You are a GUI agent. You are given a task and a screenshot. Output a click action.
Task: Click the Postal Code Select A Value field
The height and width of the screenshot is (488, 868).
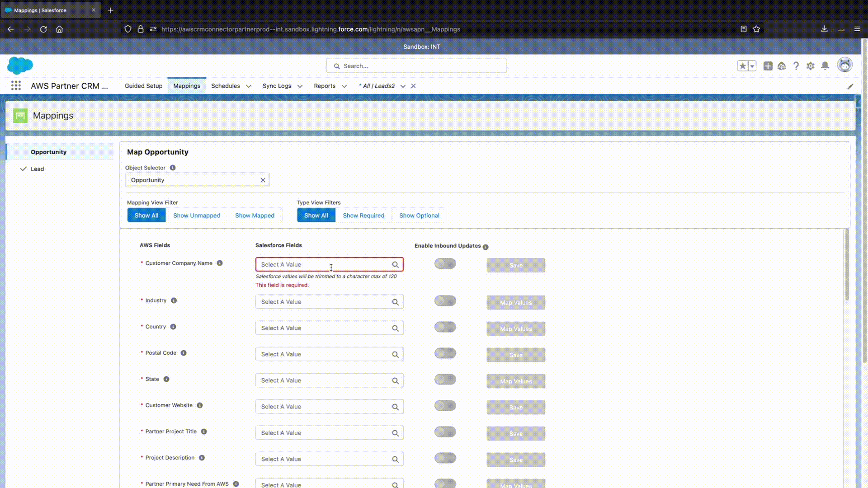coord(323,354)
